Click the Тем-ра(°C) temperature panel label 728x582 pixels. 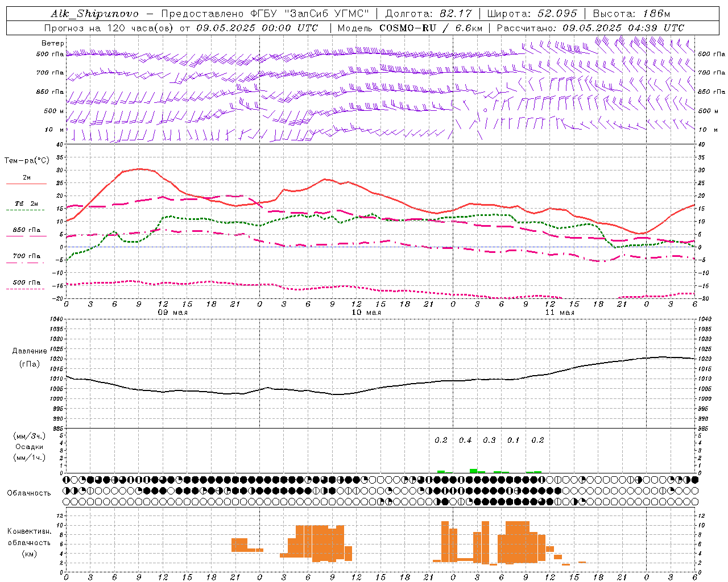pyautogui.click(x=27, y=161)
